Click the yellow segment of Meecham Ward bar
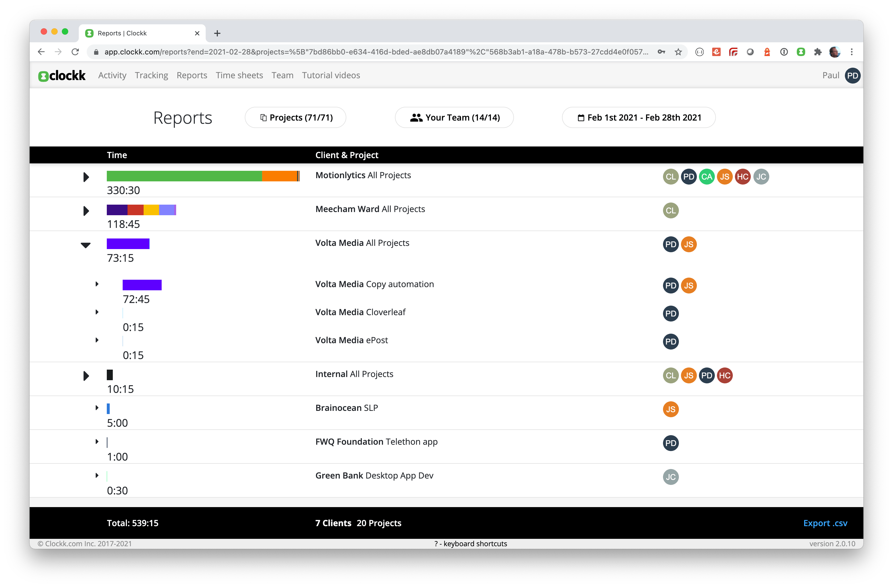Screen dimensions: 893x588 [151, 210]
